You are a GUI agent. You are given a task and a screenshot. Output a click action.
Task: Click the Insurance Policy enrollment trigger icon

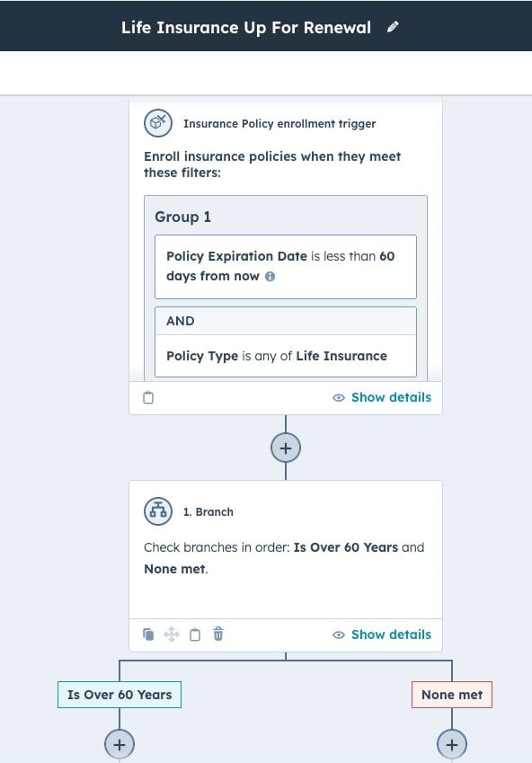click(157, 123)
